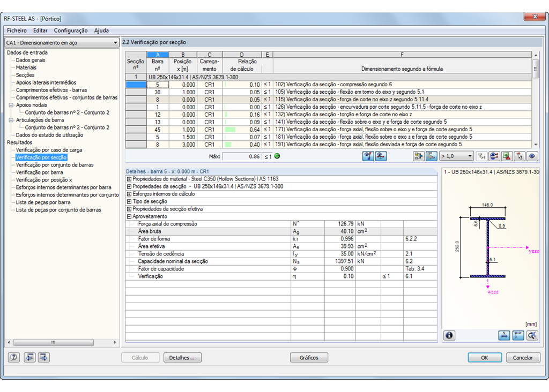Select Dados do estado de utilização

point(49,135)
